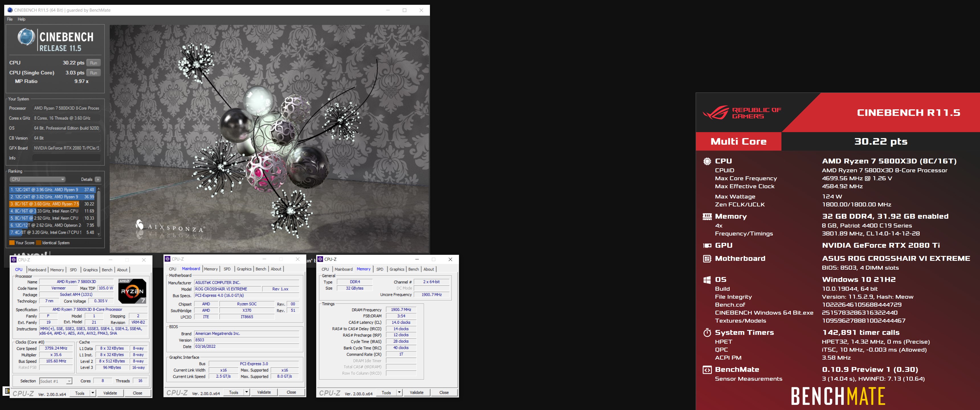This screenshot has width=980, height=410.
Task: Open the Ranking CPU dropdown
Action: pyautogui.click(x=38, y=179)
